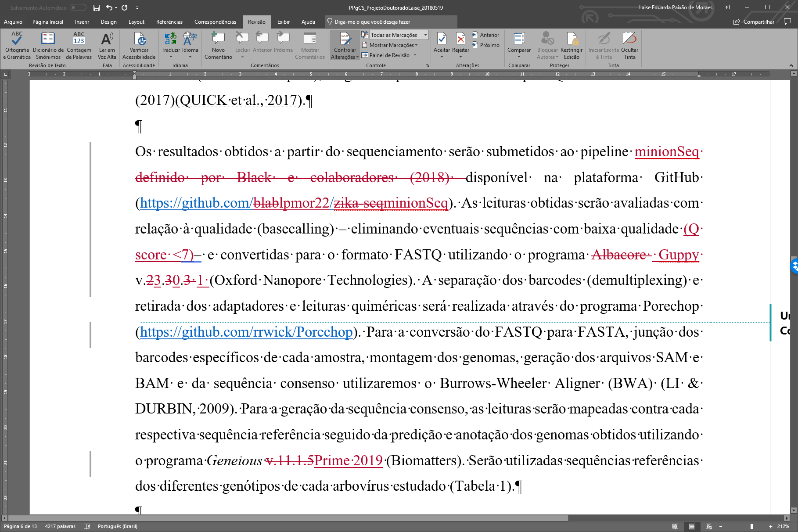
Task: Click the 212% zoom level
Action: point(783,526)
